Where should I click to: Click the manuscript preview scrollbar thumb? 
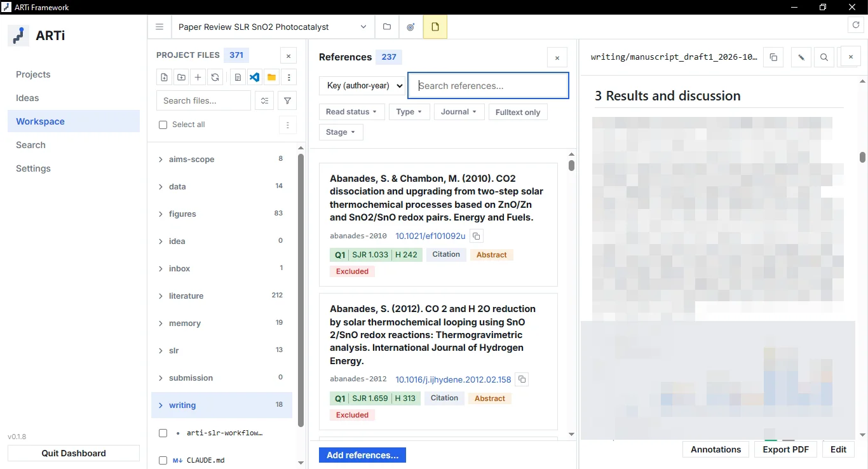pos(862,157)
